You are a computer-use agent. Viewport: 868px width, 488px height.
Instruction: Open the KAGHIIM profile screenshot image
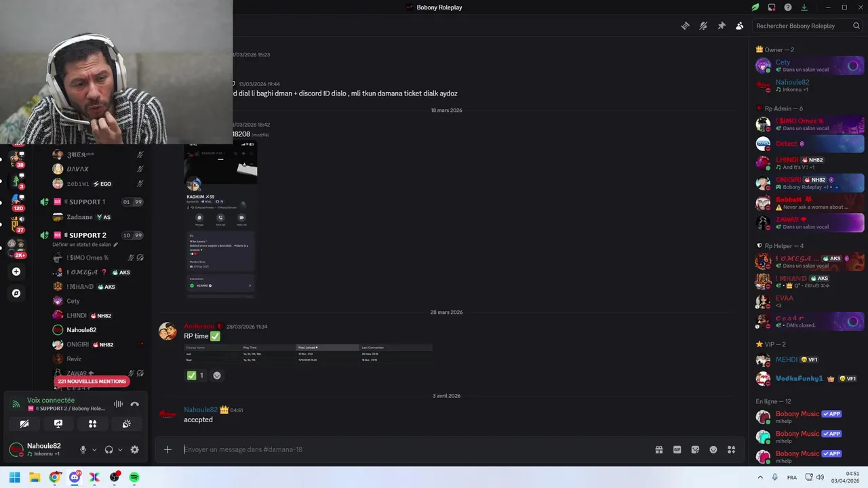coord(220,220)
